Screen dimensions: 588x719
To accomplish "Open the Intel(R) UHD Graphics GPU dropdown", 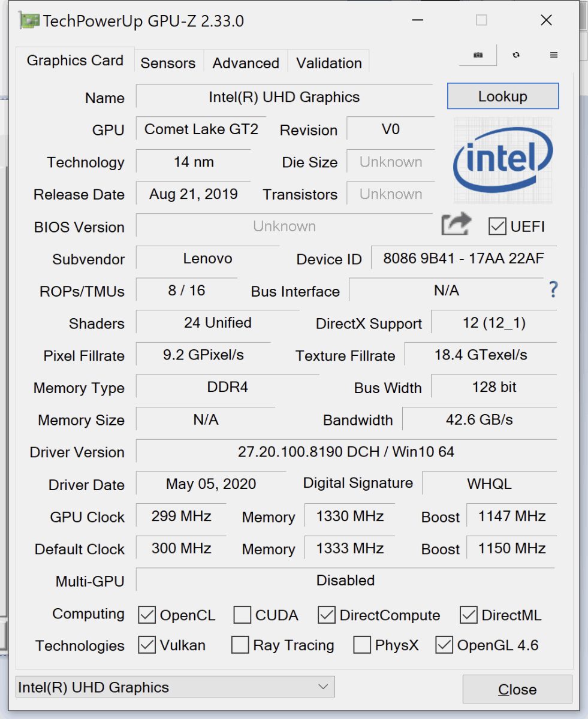I will pos(174,687).
